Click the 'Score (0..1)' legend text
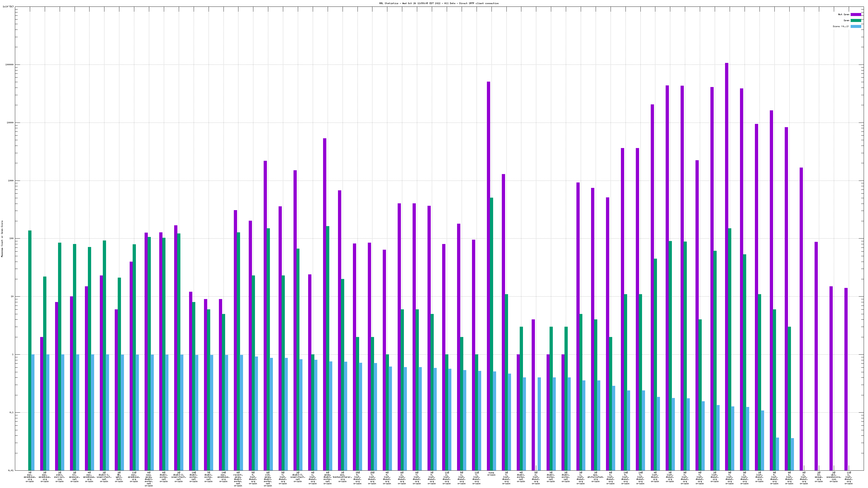This screenshot has width=868, height=488. (x=841, y=26)
